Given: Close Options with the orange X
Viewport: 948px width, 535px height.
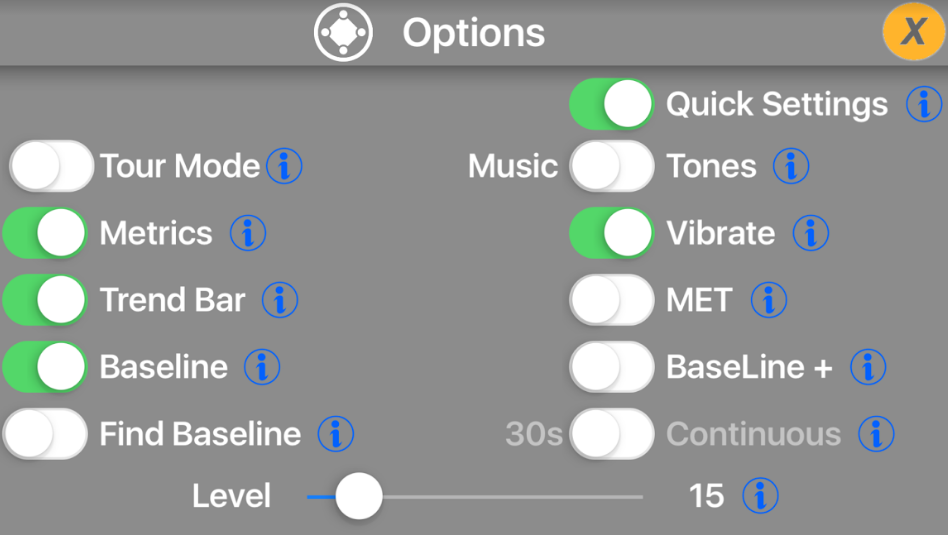Looking at the screenshot, I should (x=914, y=31).
